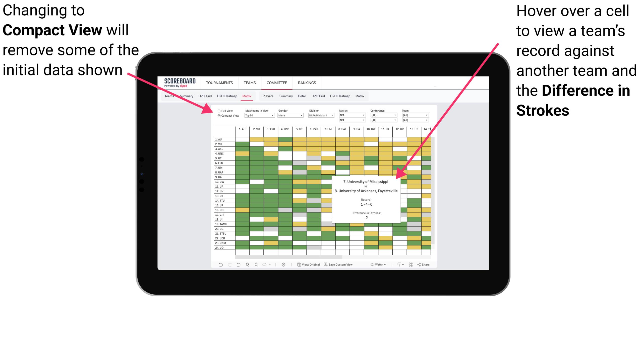Select the Region dropdown filter
The image size is (644, 346).
(x=352, y=115)
